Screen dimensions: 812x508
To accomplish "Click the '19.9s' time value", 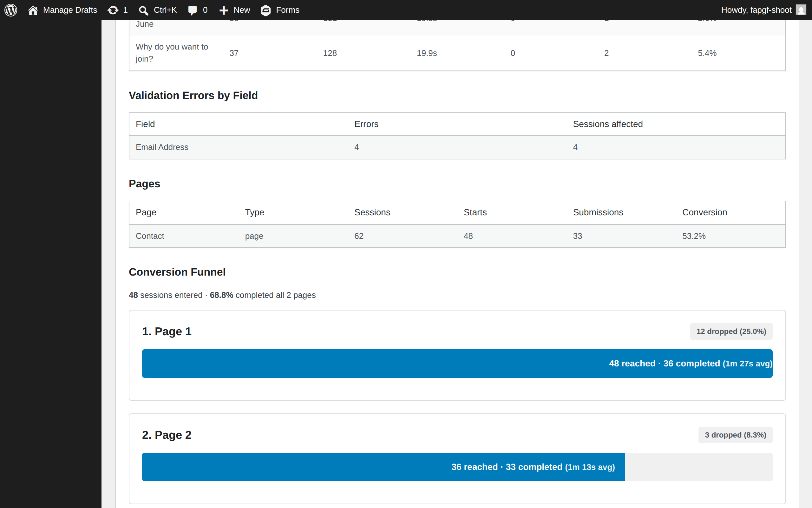I will 427,53.
